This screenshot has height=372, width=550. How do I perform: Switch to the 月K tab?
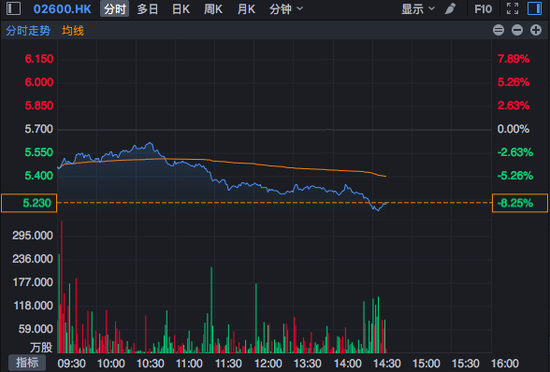click(246, 9)
